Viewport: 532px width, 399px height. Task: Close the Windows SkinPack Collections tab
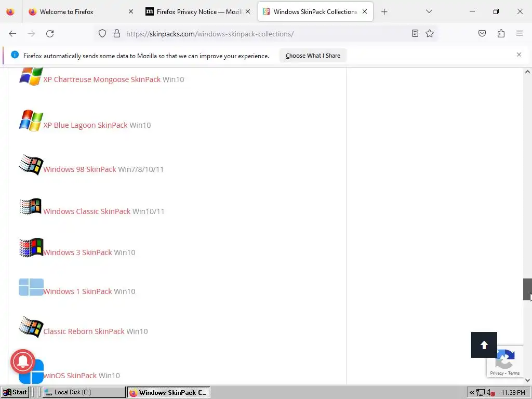click(x=365, y=11)
